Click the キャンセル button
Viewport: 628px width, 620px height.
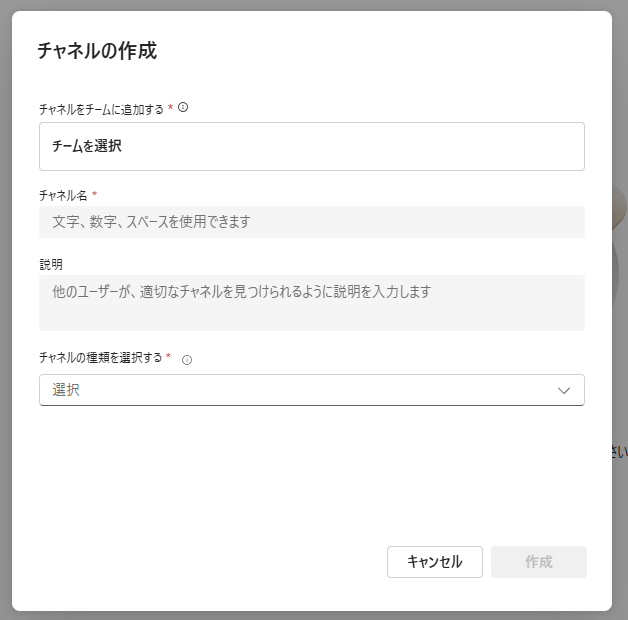(x=435, y=562)
